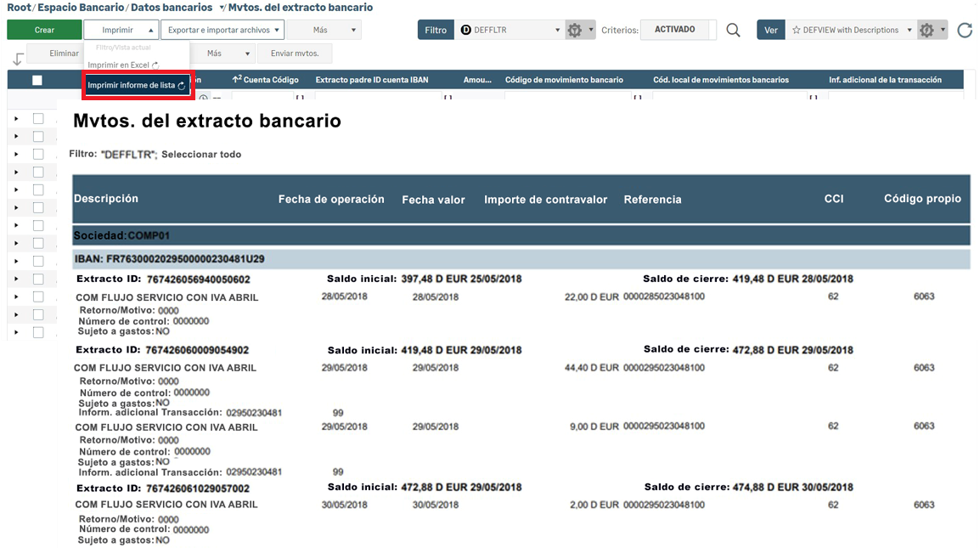
Task: Click the D icon in the DEFFLTR filter box
Action: tap(465, 31)
